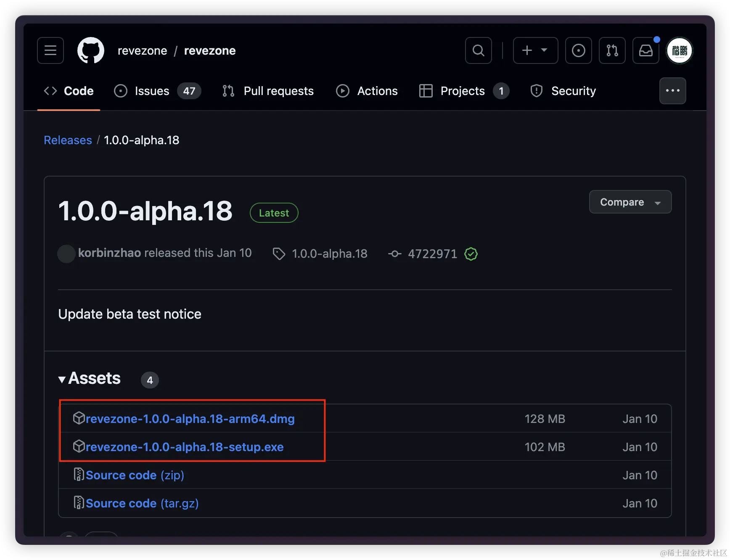Click the revezone owner link
730x560 pixels.
pos(142,50)
